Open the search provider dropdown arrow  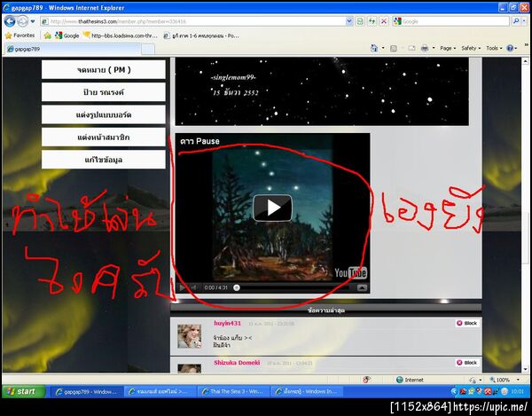(x=524, y=21)
